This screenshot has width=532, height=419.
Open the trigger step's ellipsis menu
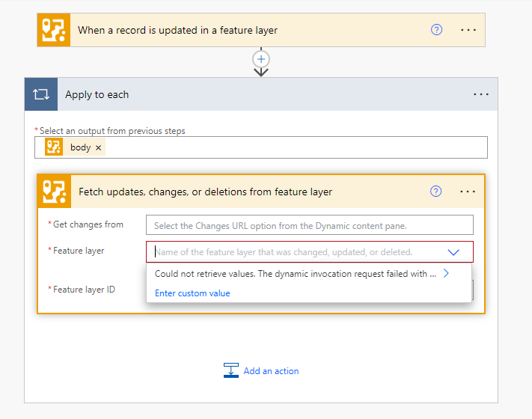point(468,30)
